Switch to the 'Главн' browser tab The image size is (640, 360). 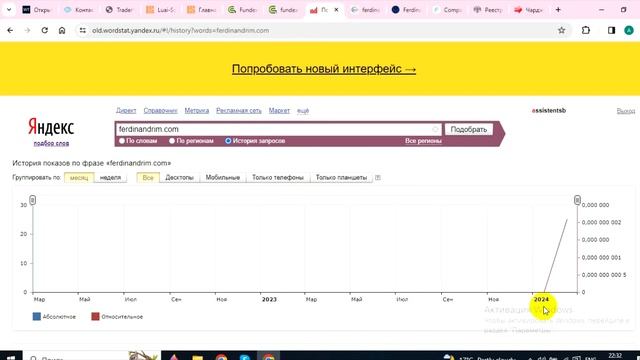click(x=201, y=10)
